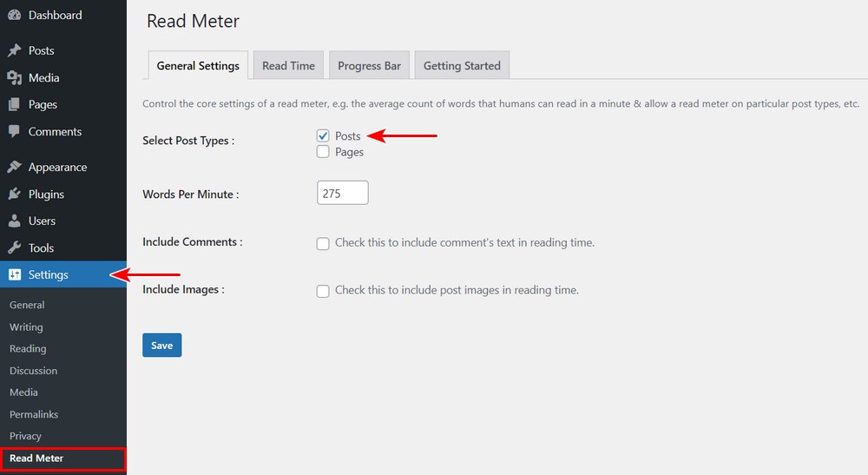Open Reading settings submenu link
The width and height of the screenshot is (868, 475).
(x=28, y=349)
